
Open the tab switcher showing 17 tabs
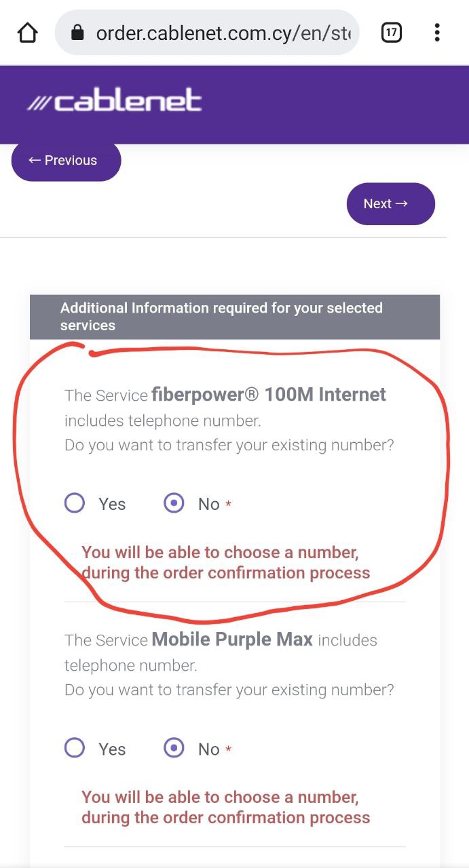(x=392, y=33)
